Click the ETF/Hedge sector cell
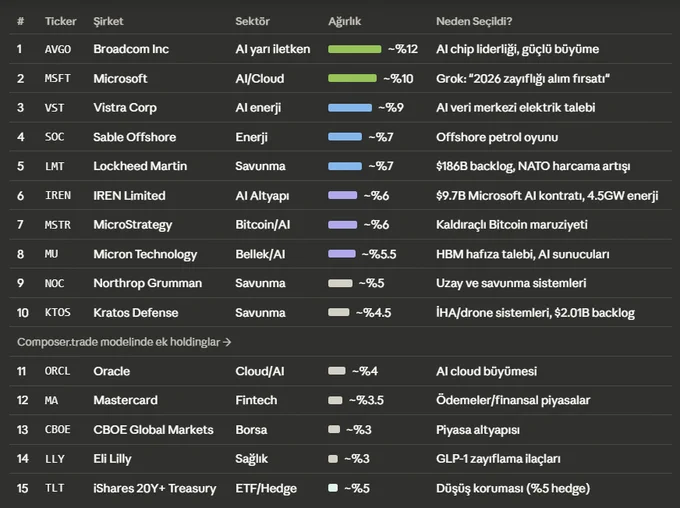 [x=266, y=488]
